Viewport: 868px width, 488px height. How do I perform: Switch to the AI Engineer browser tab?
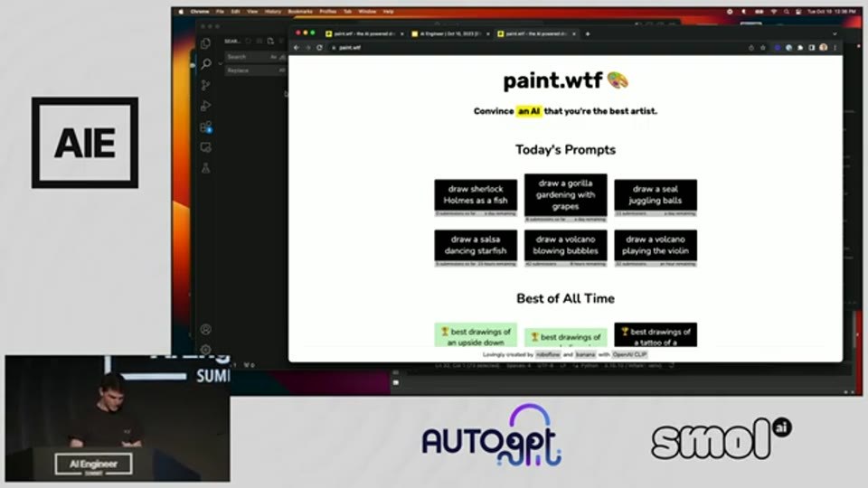tap(450, 33)
